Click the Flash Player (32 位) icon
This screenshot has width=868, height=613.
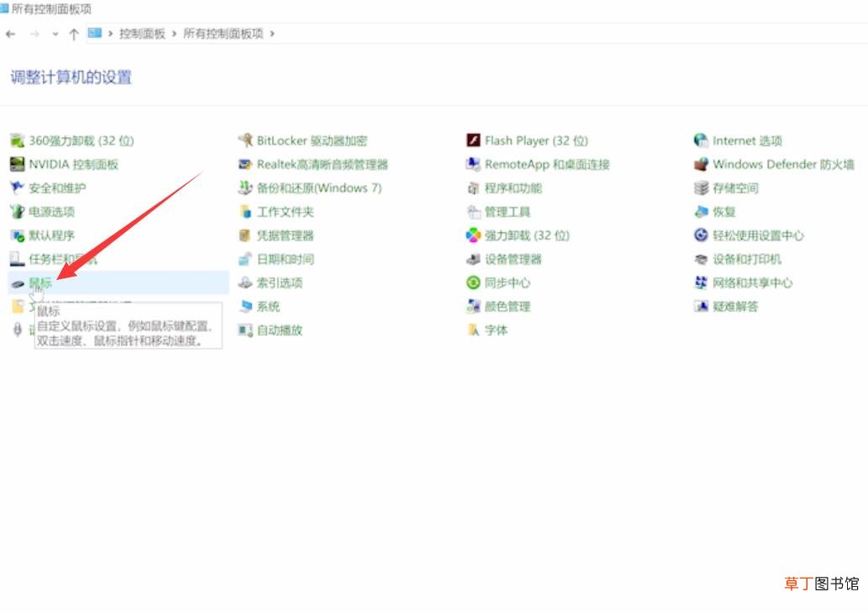(473, 140)
